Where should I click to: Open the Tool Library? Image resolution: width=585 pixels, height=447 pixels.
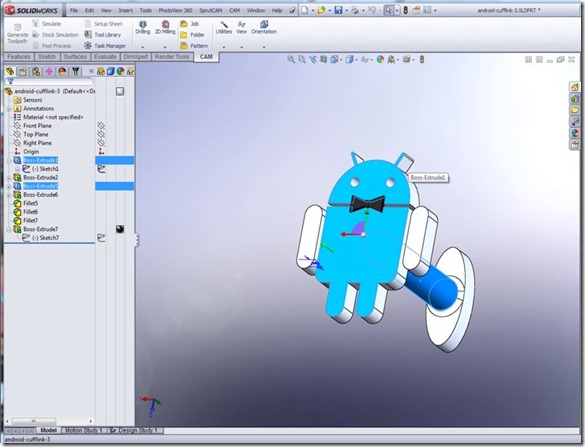point(103,35)
